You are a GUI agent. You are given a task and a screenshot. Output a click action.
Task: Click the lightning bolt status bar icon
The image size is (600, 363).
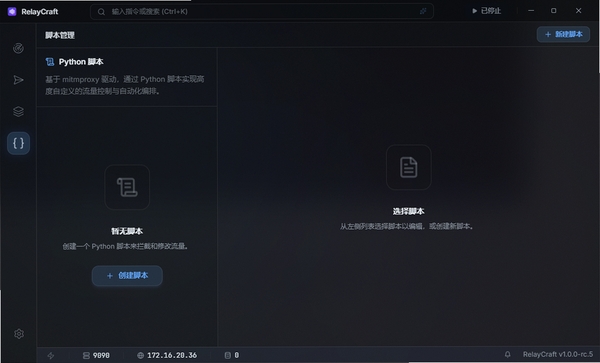pyautogui.click(x=51, y=355)
